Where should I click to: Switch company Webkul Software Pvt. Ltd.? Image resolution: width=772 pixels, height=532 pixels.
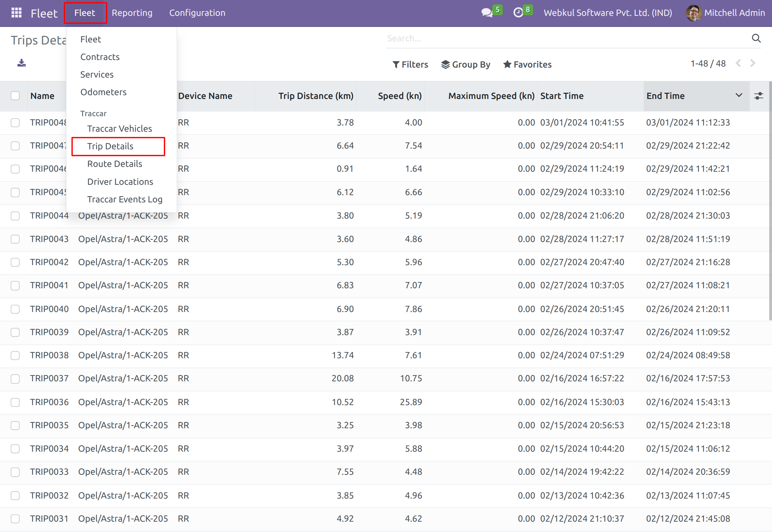click(608, 13)
